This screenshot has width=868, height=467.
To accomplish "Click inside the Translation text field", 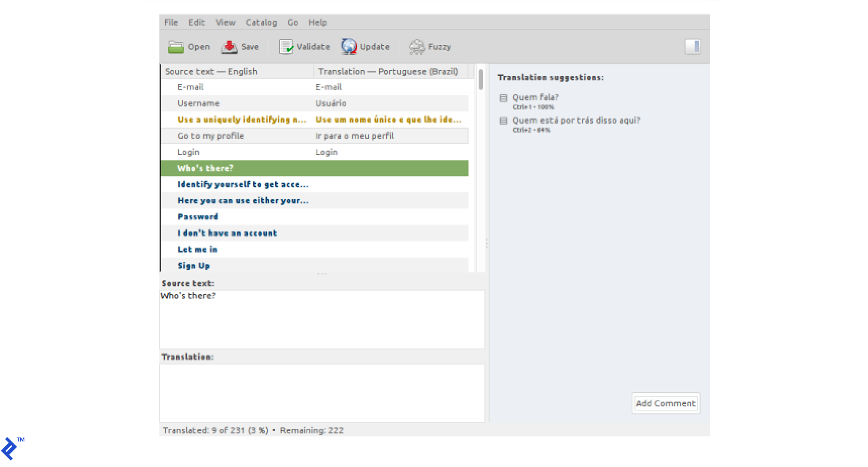I will (321, 393).
